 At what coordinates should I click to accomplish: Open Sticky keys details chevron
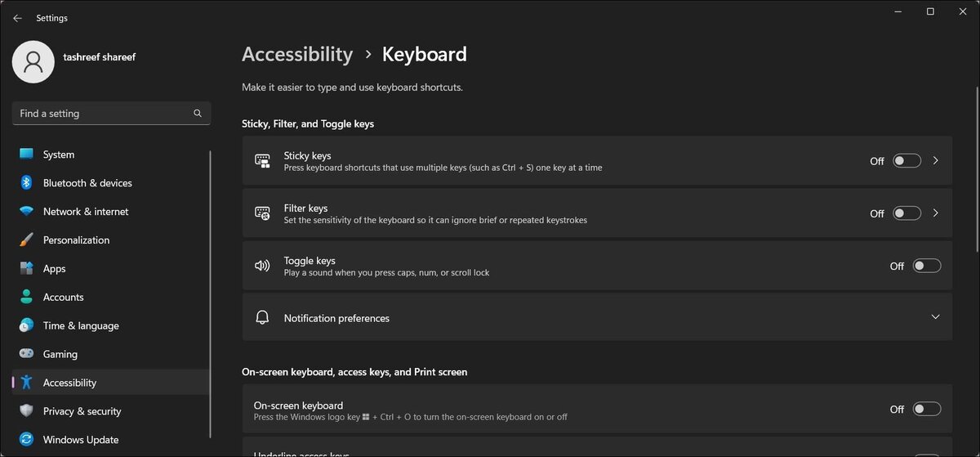coord(936,161)
